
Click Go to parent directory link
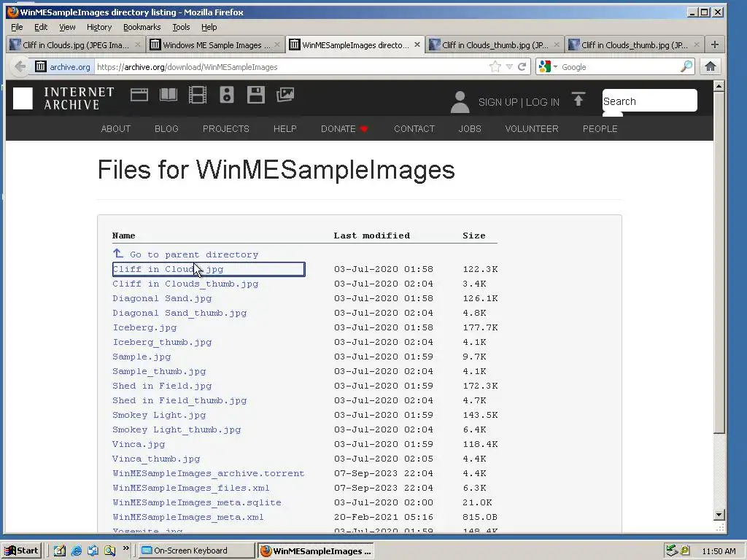(194, 254)
